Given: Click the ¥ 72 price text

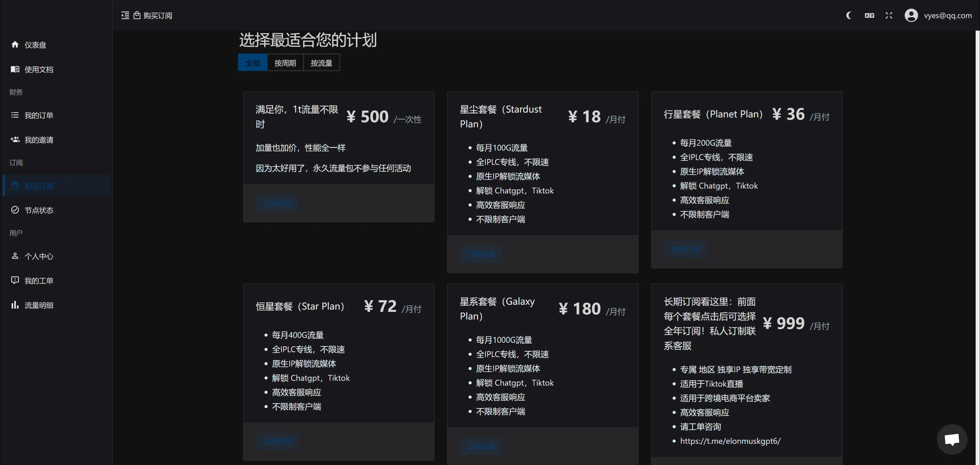Looking at the screenshot, I should tap(380, 306).
